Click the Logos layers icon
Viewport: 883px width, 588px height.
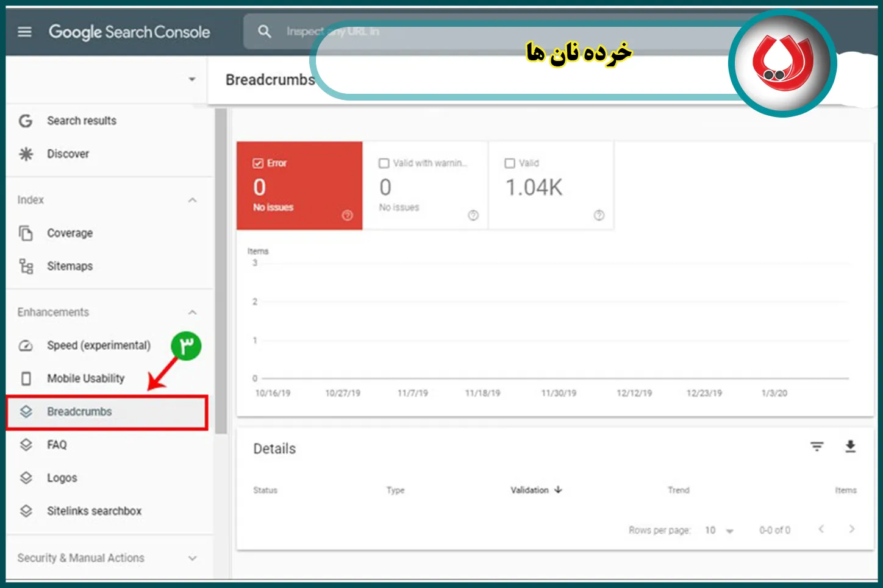point(26,478)
